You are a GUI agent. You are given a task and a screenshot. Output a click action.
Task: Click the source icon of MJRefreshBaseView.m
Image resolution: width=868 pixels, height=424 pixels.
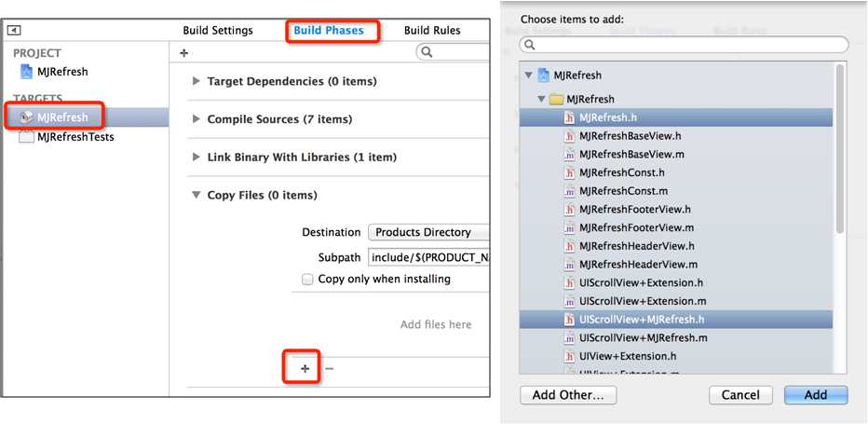[x=569, y=154]
